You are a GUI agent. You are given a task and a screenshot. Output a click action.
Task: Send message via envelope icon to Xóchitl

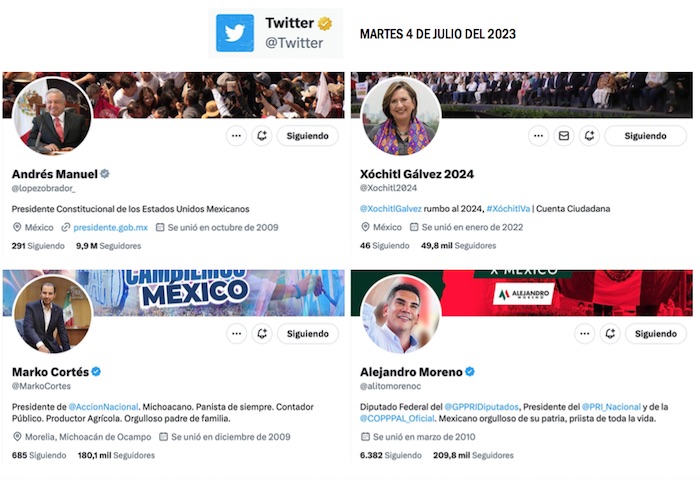click(x=564, y=136)
